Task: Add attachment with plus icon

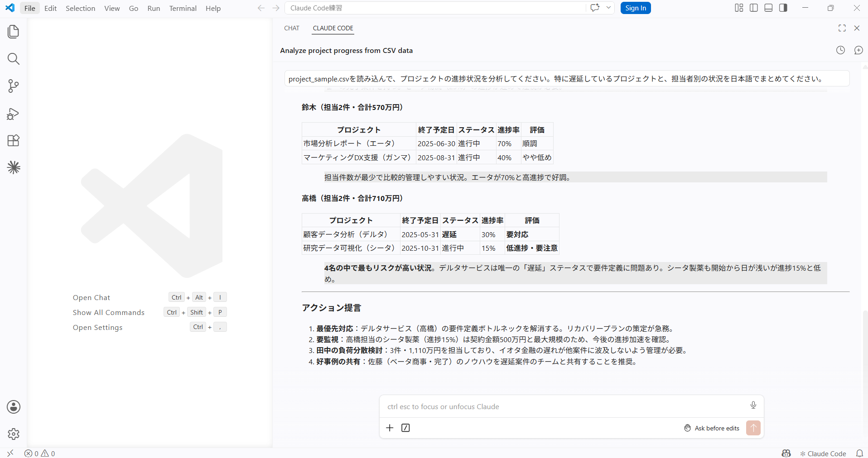Action: [x=390, y=428]
